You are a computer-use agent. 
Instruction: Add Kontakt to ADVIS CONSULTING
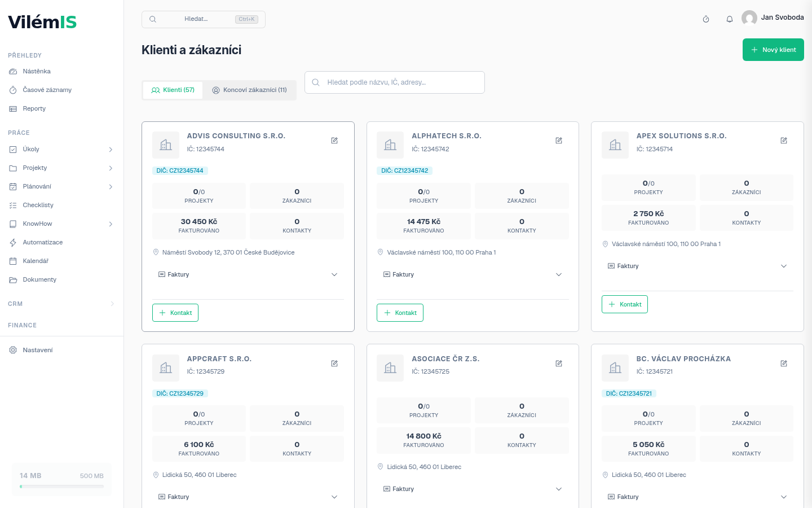click(175, 313)
